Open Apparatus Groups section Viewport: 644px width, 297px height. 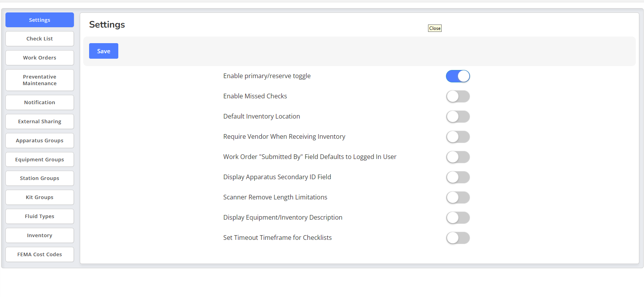click(x=40, y=141)
